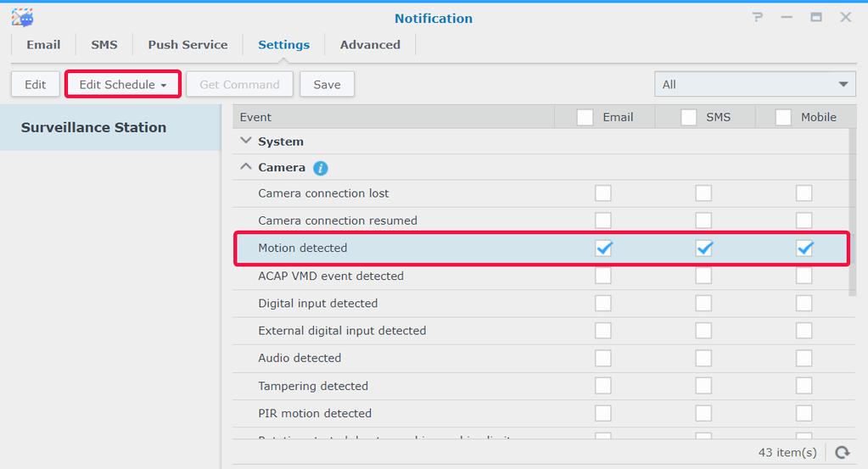Enable Email for Camera connection resumed

pos(603,221)
